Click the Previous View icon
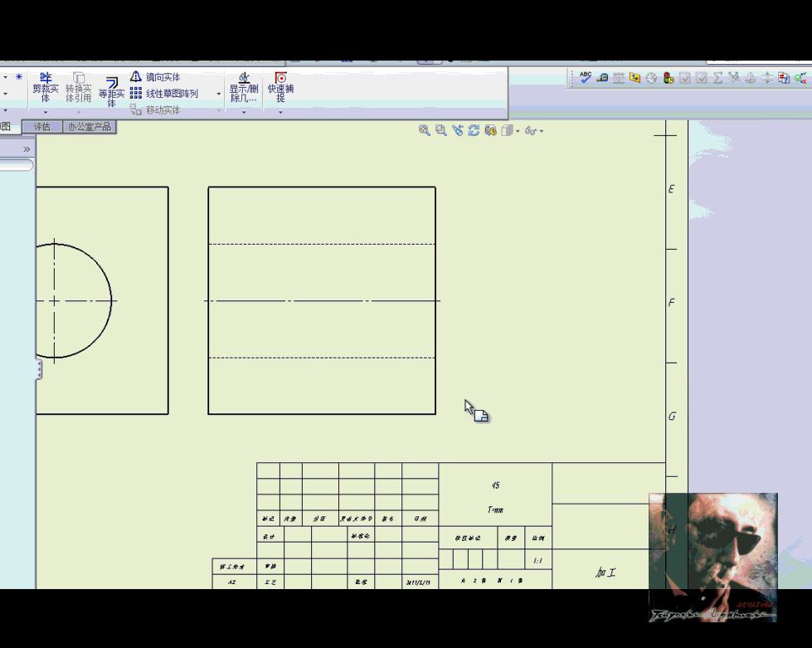Viewport: 812px width, 648px height. (457, 130)
